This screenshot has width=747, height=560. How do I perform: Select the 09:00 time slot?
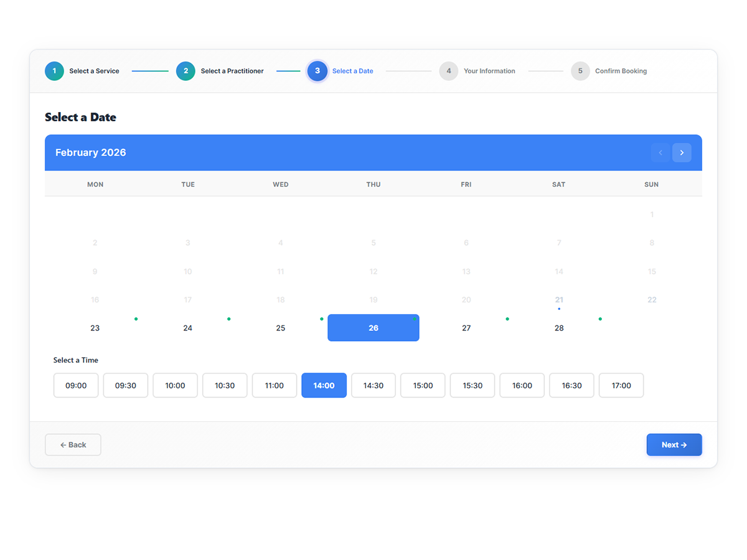(76, 385)
